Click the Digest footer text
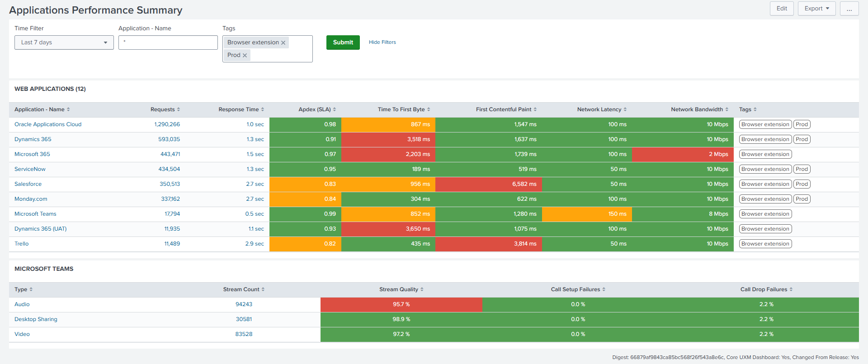The width and height of the screenshot is (868, 364). [736, 357]
